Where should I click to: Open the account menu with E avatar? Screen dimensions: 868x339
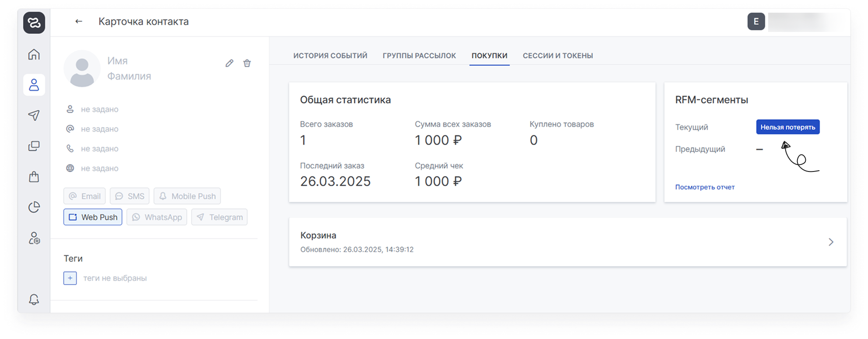[x=756, y=22]
